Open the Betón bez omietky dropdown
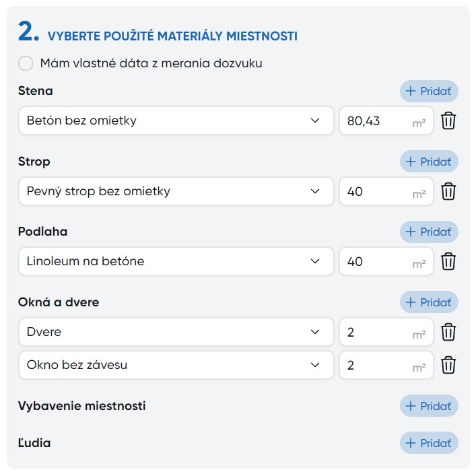476x476 pixels. click(176, 121)
